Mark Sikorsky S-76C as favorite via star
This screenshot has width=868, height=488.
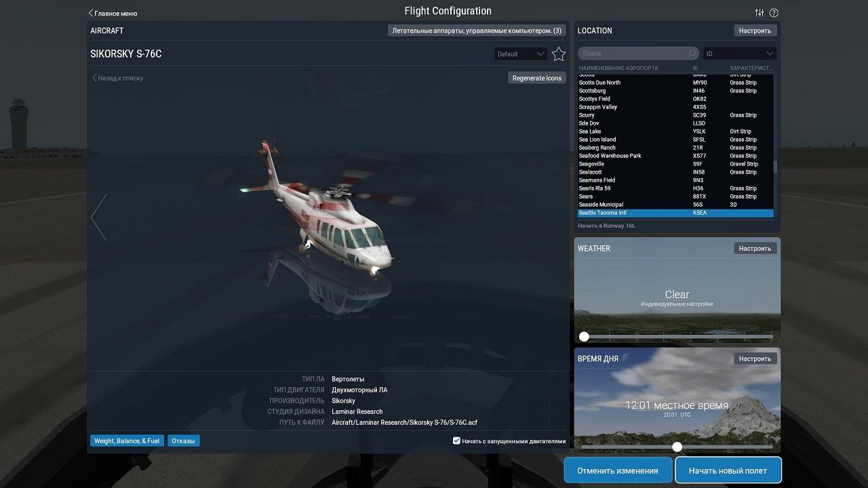click(x=558, y=53)
